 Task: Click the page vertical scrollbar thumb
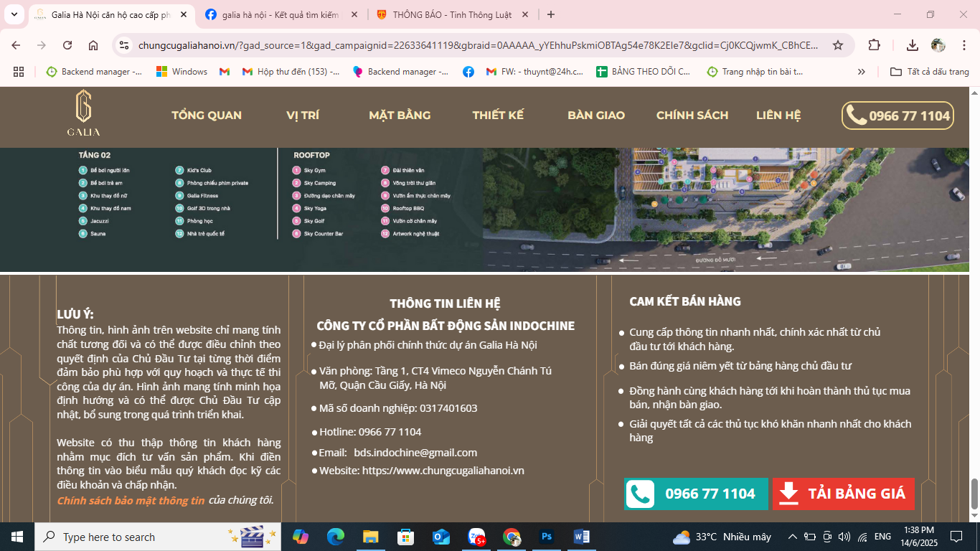pos(974,493)
